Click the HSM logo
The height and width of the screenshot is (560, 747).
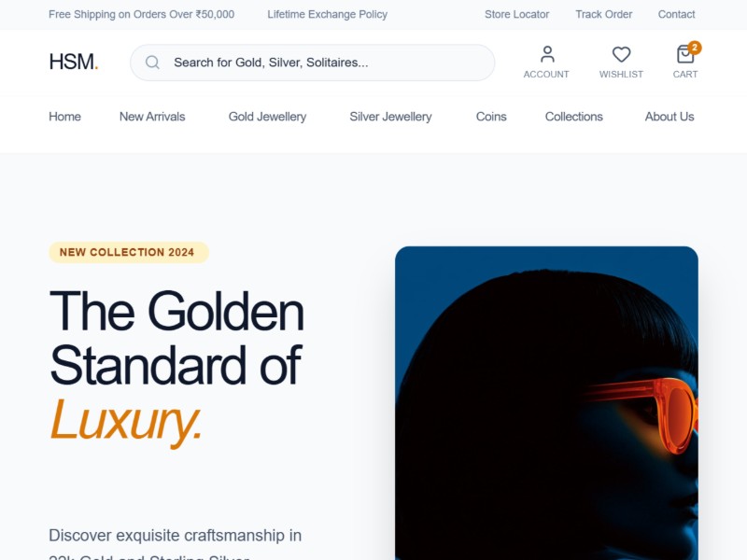pyautogui.click(x=74, y=62)
